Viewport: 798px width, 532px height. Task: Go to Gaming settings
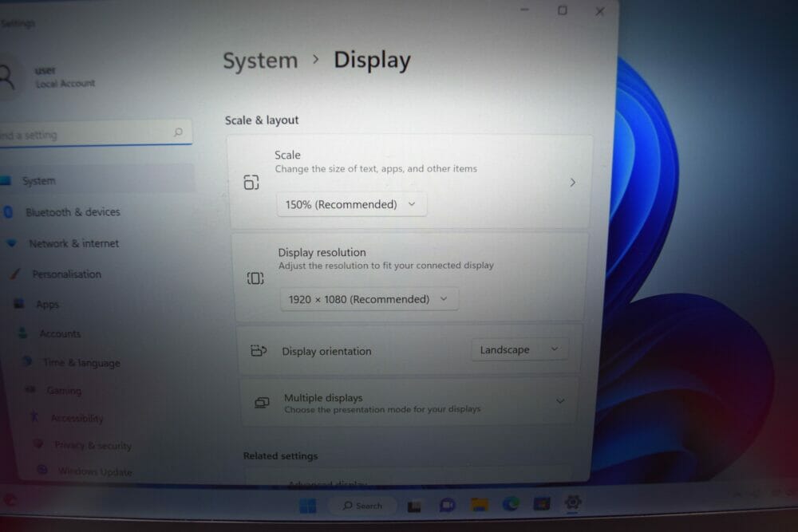pyautogui.click(x=64, y=391)
